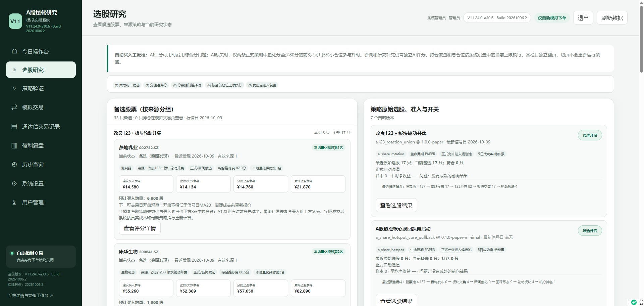Viewport: 644px width, 306px height.
Task: Toggle 筛选开启 for A股热点核心股回踩再启动 strategy
Action: point(590,231)
